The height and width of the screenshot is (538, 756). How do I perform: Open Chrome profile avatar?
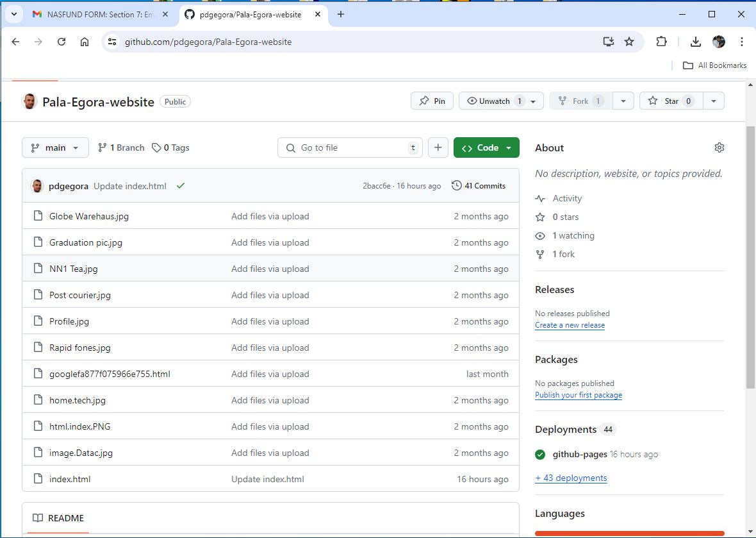718,42
